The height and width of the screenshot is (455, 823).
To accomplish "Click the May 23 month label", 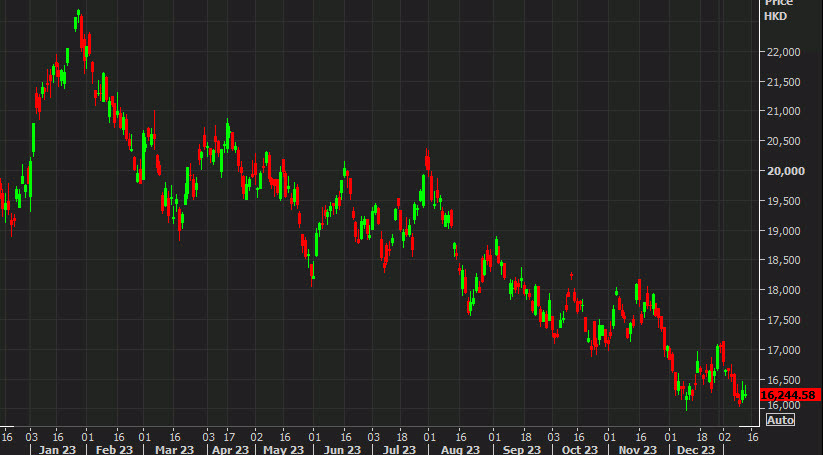I will tap(283, 450).
